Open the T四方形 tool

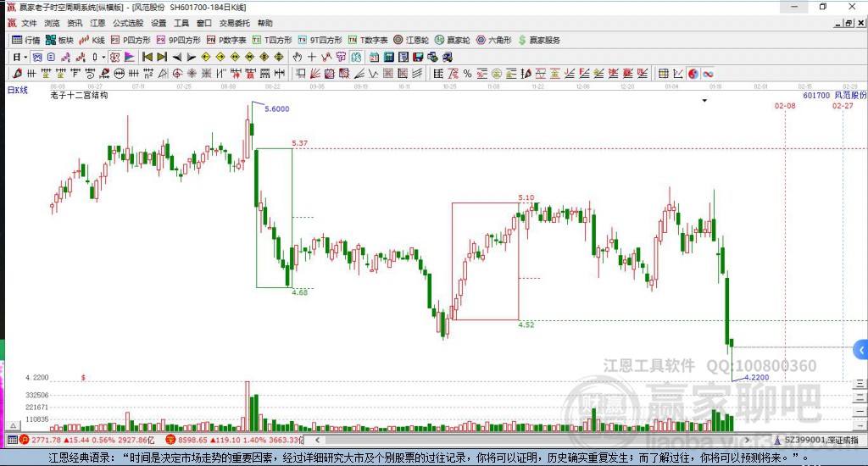(272, 40)
